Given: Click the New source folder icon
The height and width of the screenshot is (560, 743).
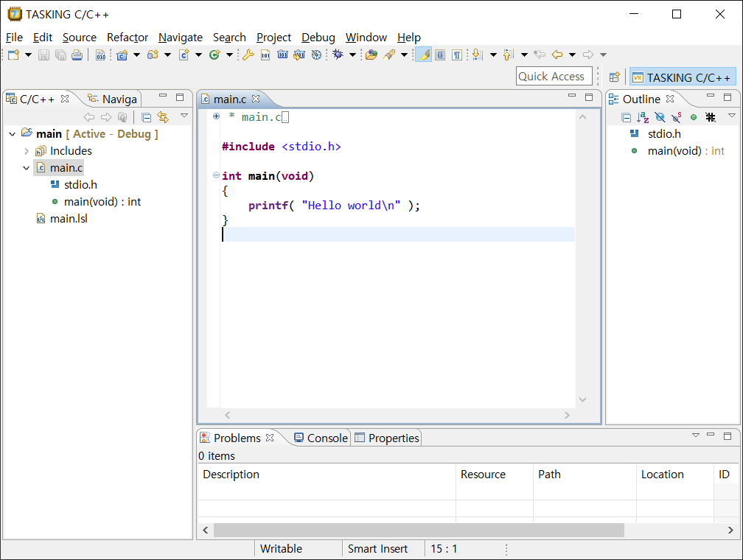Looking at the screenshot, I should (153, 55).
